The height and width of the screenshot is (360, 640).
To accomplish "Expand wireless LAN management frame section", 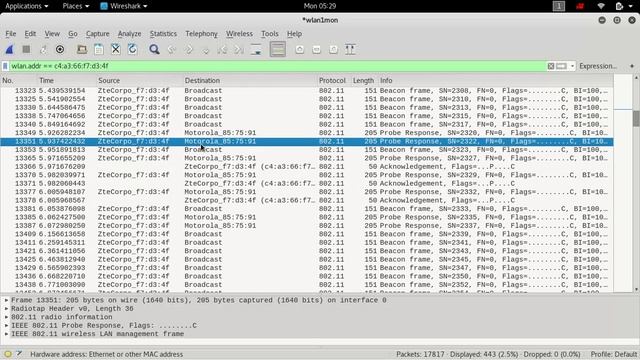I will (7, 334).
